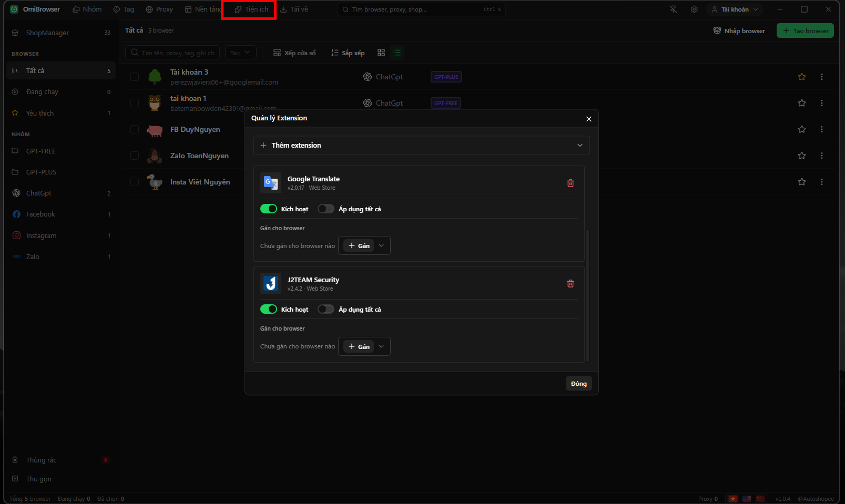Select the Instagram group in sidebar
Viewport: 845px width, 504px height.
[61, 235]
